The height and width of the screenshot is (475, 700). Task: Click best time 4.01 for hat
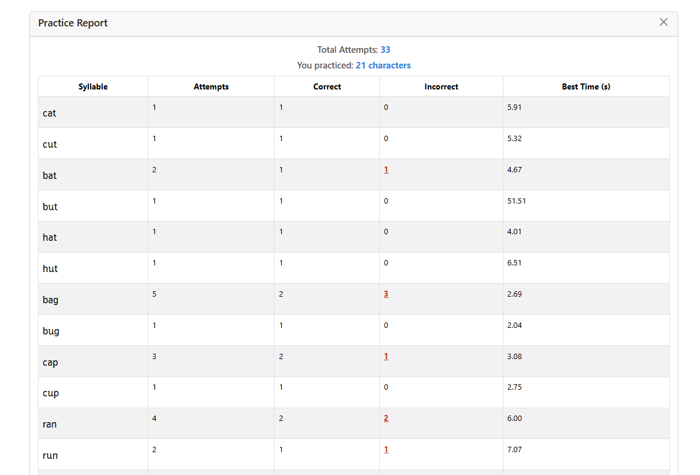coord(514,232)
